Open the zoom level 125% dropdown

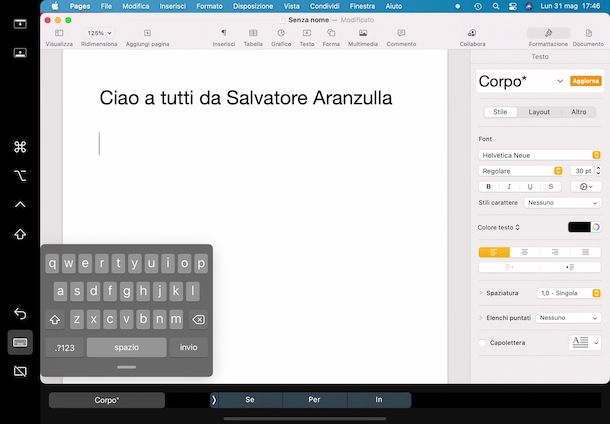pyautogui.click(x=99, y=33)
